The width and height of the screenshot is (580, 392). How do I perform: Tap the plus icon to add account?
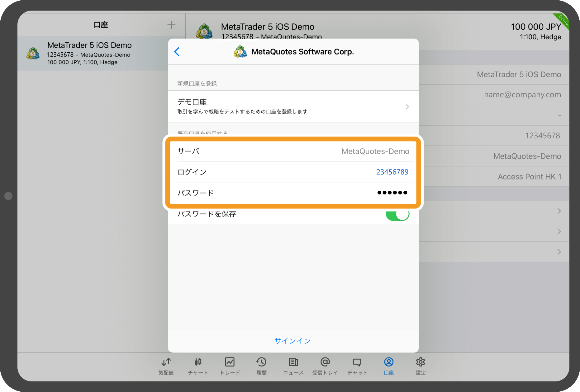(171, 25)
